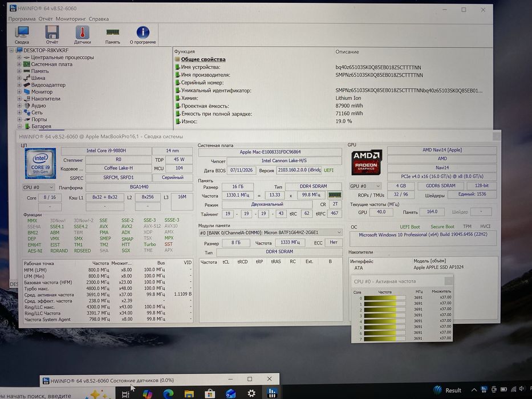Expand the Накопители node
532x399 pixels.
(19, 99)
